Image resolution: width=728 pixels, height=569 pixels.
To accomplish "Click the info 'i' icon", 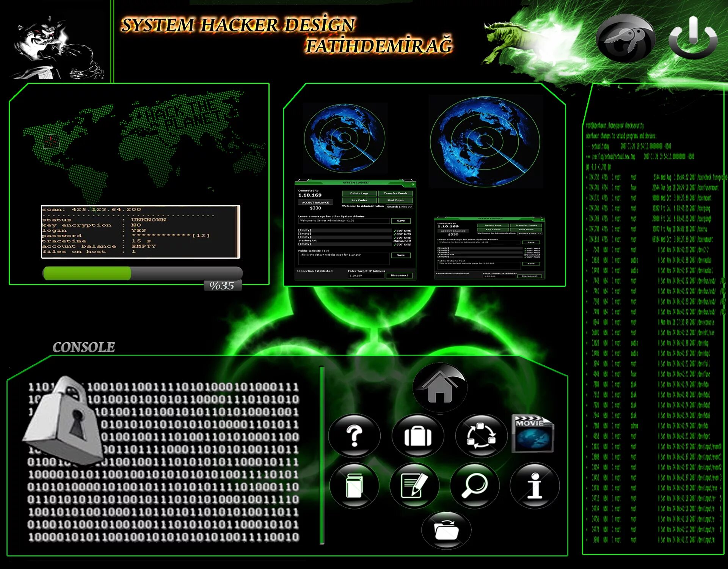I will (535, 485).
